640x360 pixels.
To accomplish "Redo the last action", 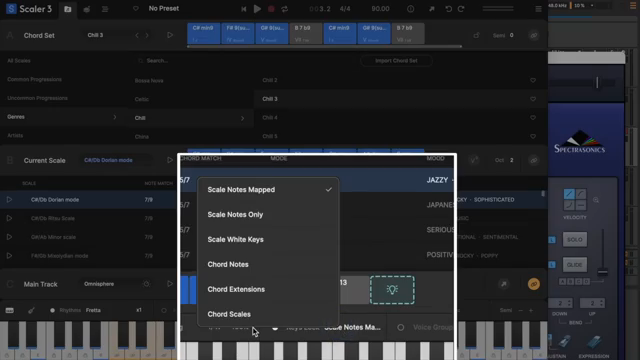I will coord(461,9).
